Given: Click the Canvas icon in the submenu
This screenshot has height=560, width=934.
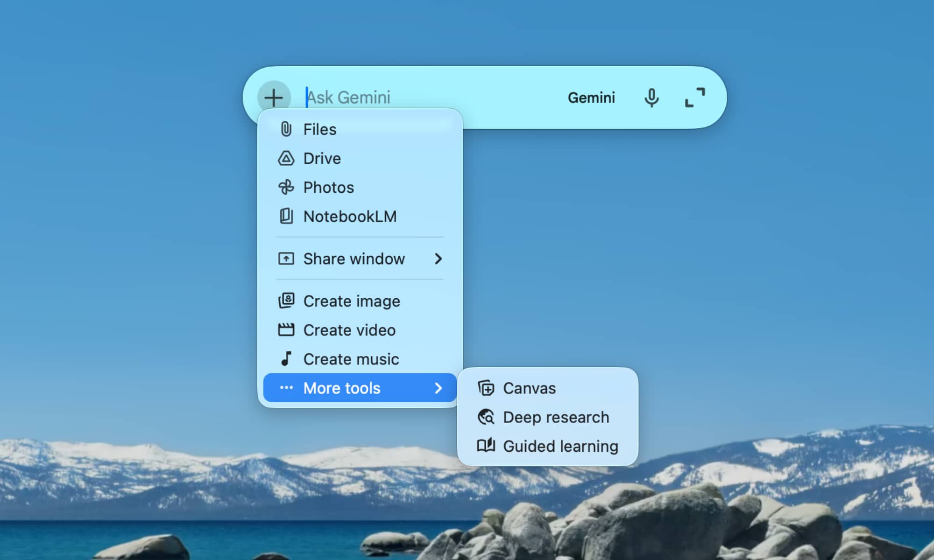Looking at the screenshot, I should (486, 388).
